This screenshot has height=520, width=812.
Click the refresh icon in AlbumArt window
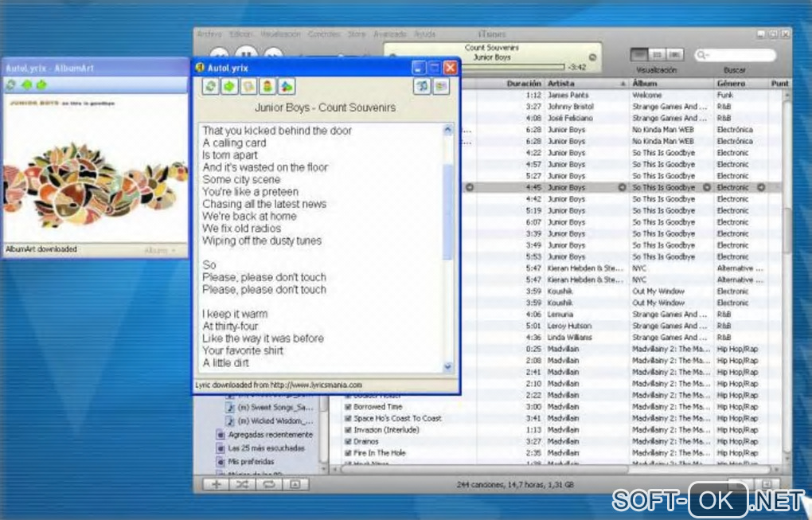[10, 84]
